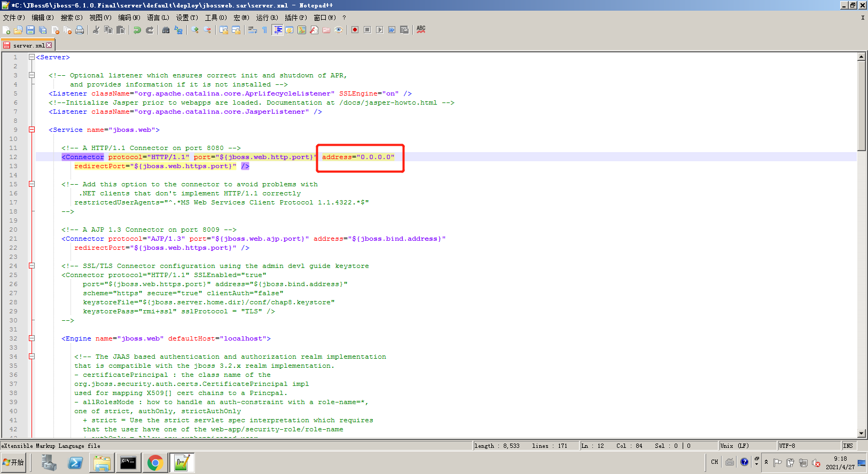
Task: Click the Cut scissors icon
Action: click(x=96, y=30)
